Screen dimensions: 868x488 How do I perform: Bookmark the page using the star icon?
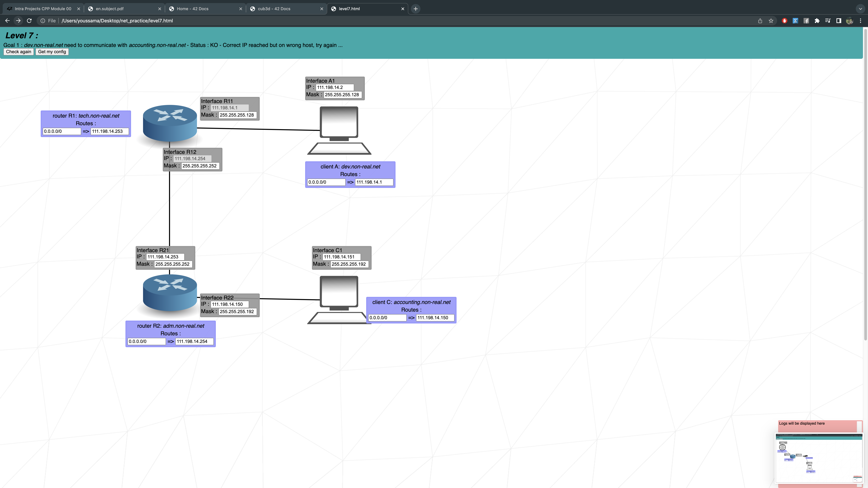tap(771, 21)
